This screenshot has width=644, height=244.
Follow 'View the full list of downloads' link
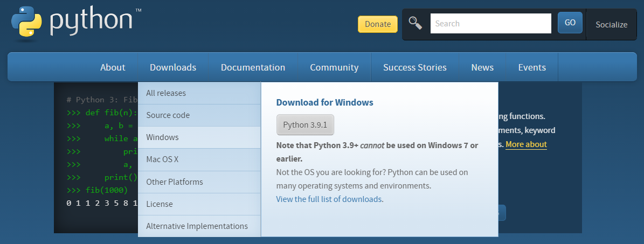coord(329,199)
